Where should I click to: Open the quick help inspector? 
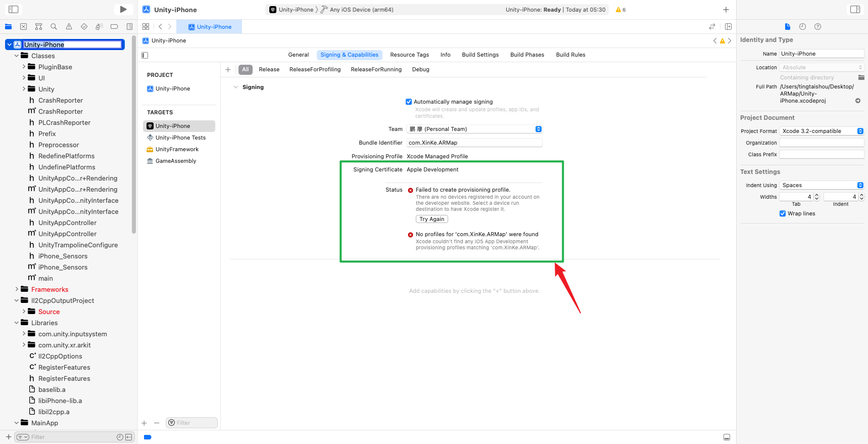[x=817, y=26]
